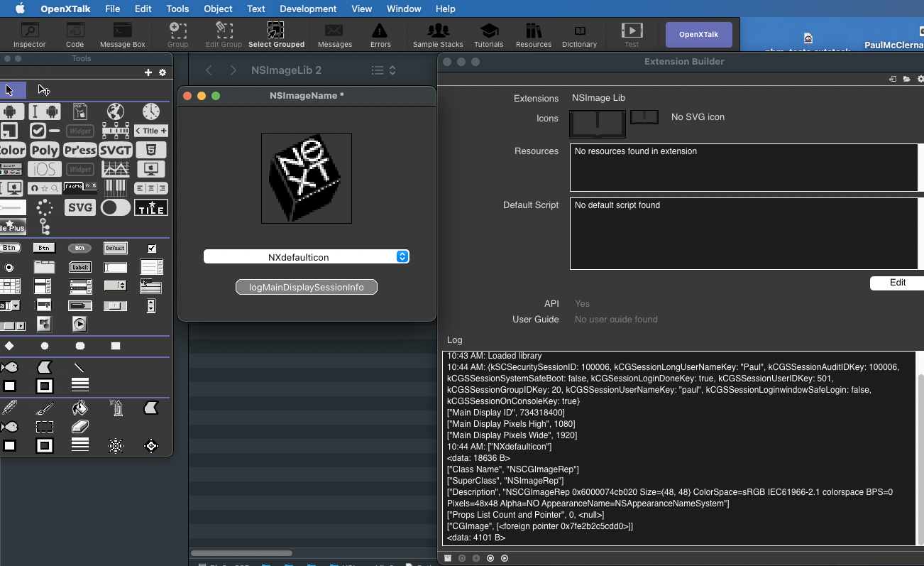Click the Edit button in Extension Builder
The width and height of the screenshot is (924, 566).
[898, 282]
